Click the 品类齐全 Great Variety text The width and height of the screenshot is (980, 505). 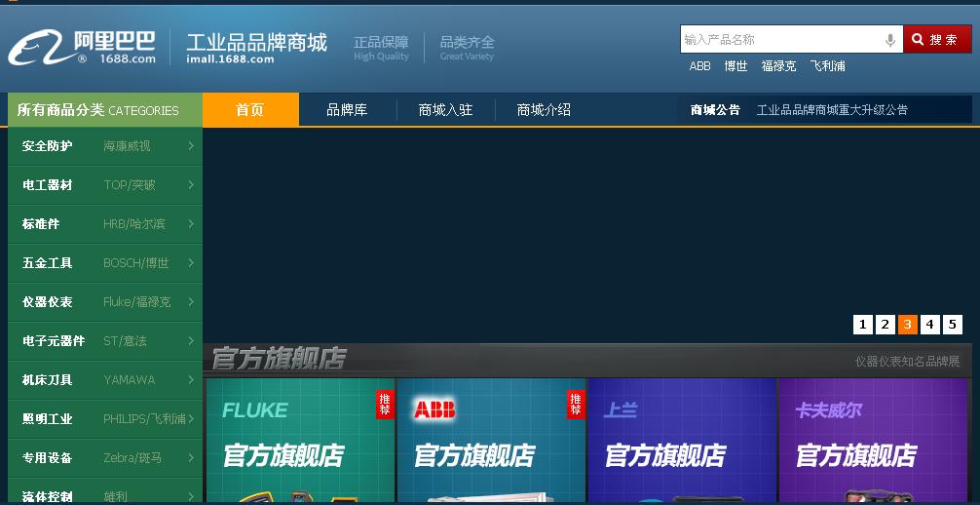[467, 48]
